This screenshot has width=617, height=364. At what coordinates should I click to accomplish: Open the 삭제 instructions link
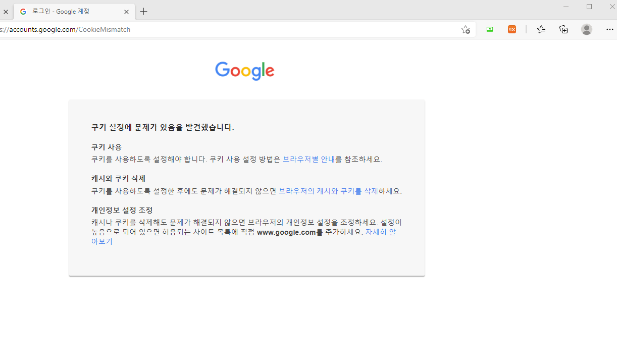point(371,190)
